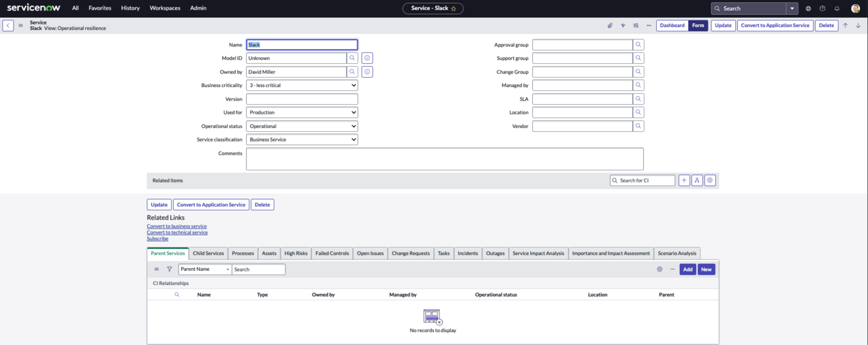Open more options ellipsis in header
The image size is (868, 345).
point(649,25)
